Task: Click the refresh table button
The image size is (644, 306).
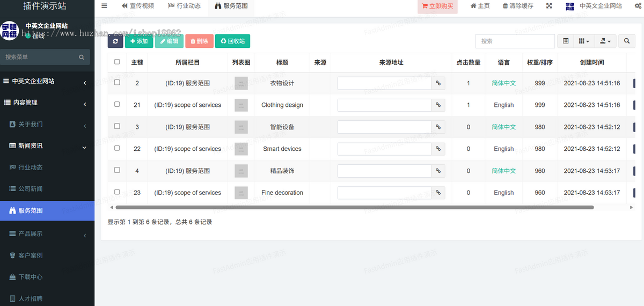Action: [x=115, y=41]
